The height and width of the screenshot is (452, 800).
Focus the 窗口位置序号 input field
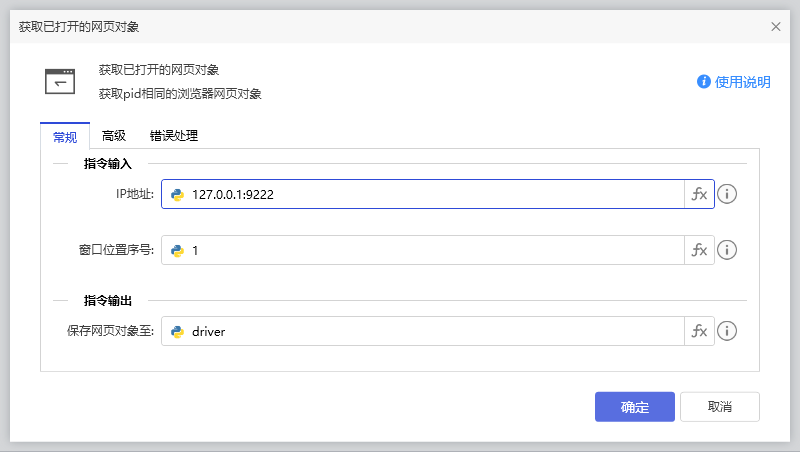point(430,251)
